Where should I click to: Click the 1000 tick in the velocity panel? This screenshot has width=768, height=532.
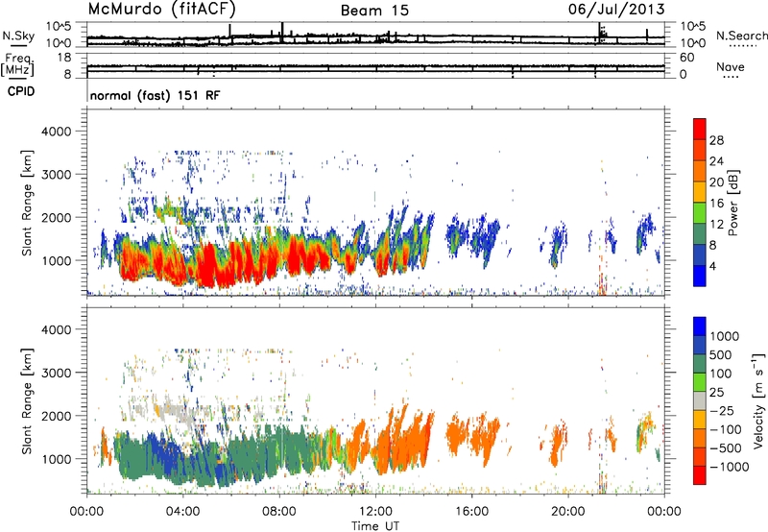57,459
